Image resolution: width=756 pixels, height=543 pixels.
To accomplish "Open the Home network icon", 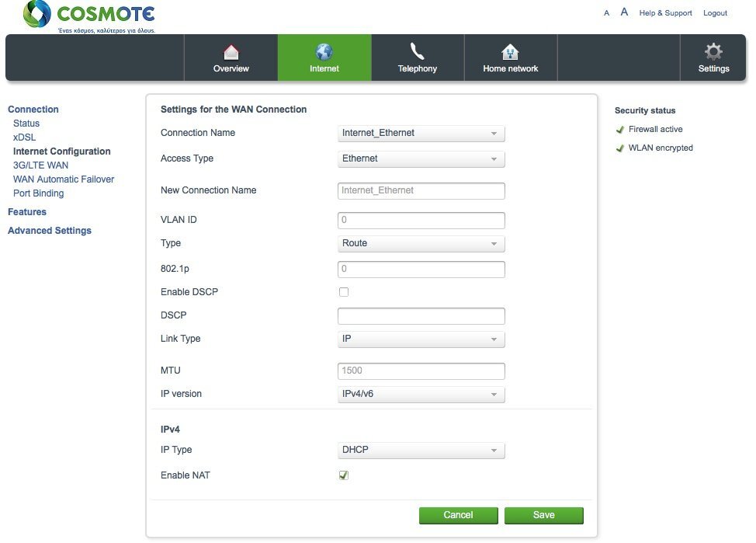I will click(510, 51).
